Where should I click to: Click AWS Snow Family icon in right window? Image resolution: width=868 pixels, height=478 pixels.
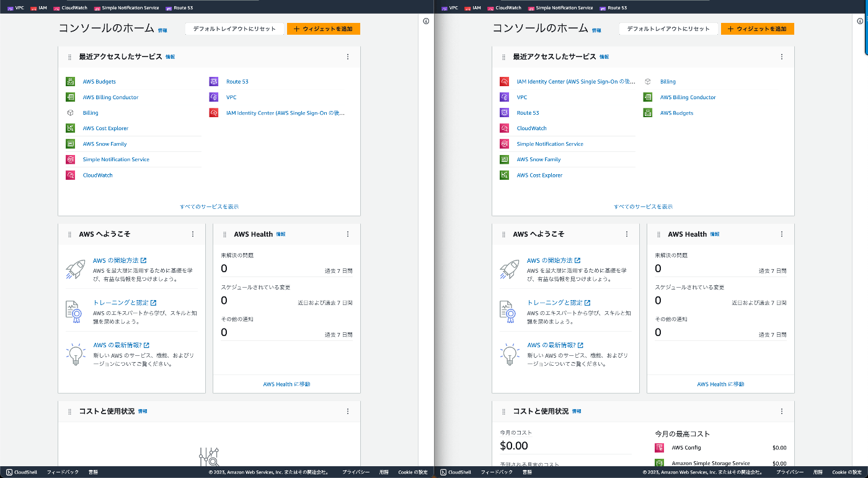505,159
